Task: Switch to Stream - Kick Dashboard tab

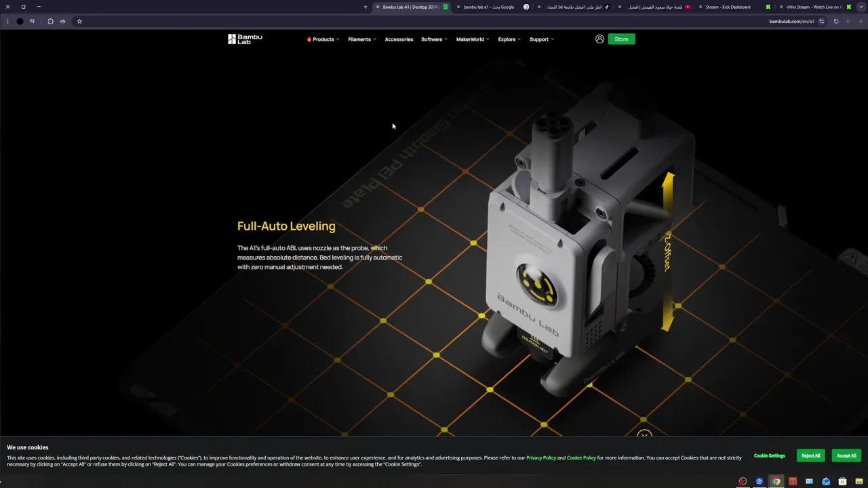Action: (x=735, y=7)
